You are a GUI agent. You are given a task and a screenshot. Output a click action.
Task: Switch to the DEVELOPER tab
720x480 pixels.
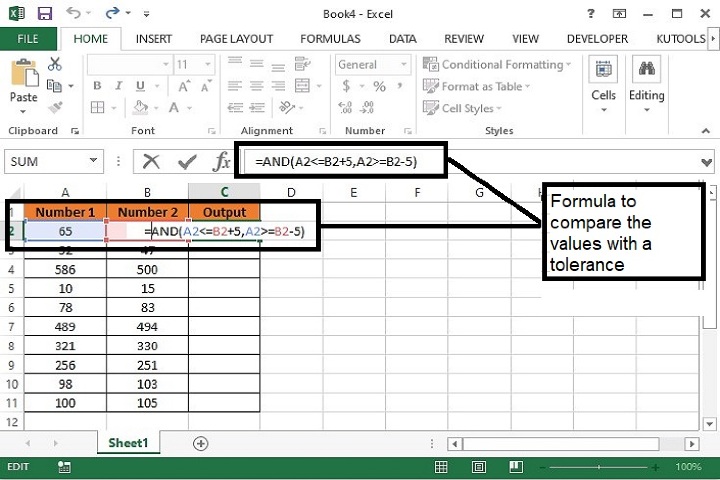click(x=597, y=39)
